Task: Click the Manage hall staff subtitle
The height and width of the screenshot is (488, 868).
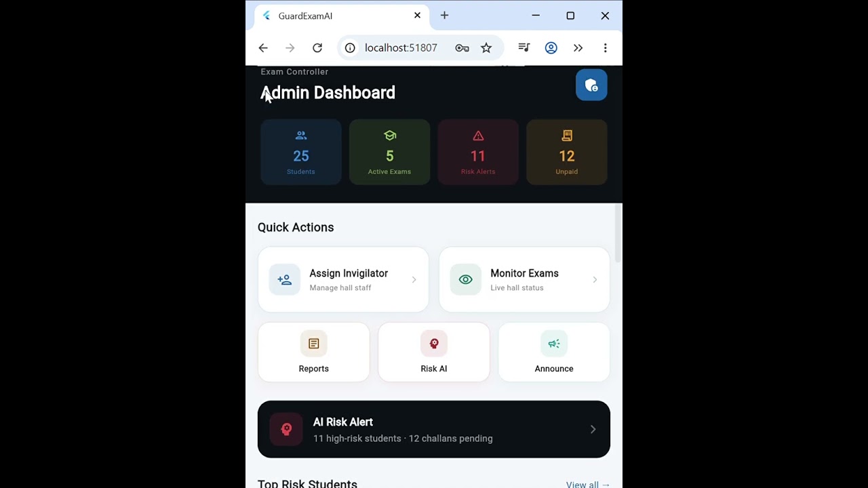Action: coord(340,288)
